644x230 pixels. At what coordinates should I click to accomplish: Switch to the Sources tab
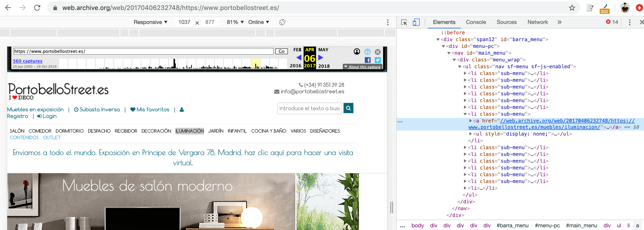pyautogui.click(x=507, y=22)
